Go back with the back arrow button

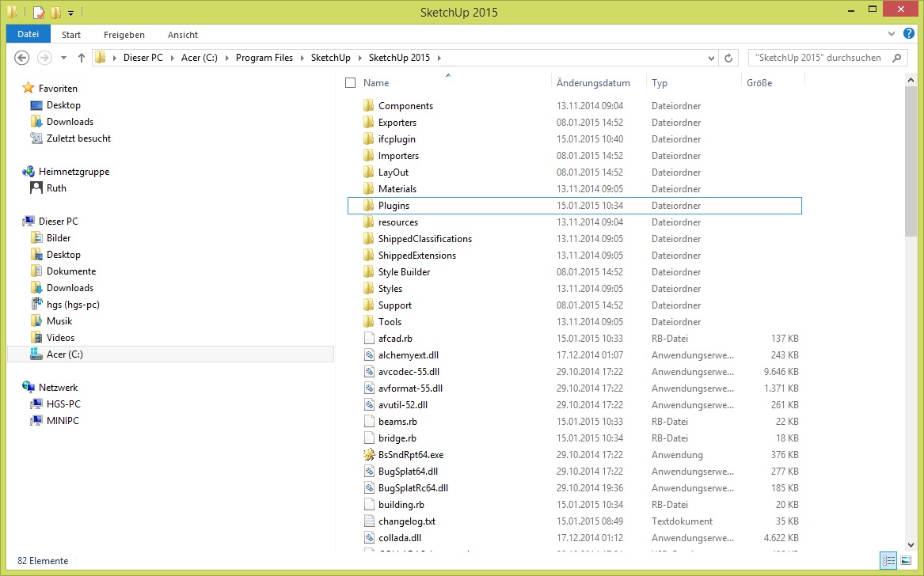point(22,58)
